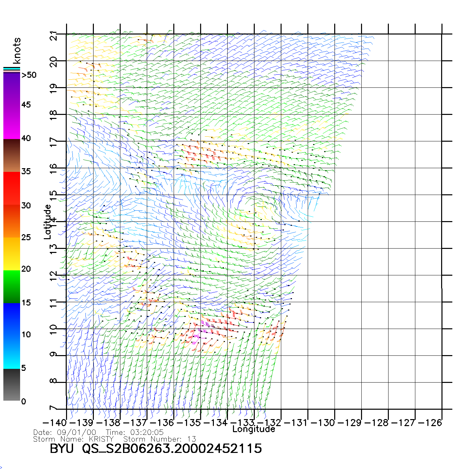Click the brown 35–40 knots legend band
The width and height of the screenshot is (476, 469).
click(12, 155)
